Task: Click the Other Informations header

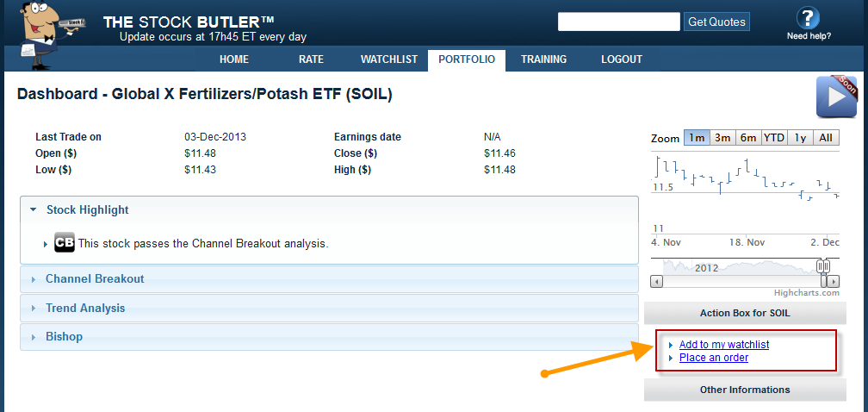Action: [745, 390]
